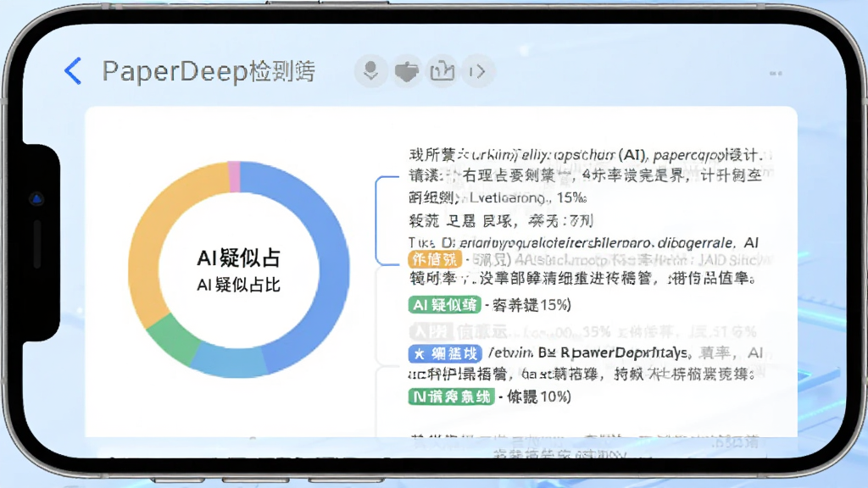
Task: Go back with the blue arrow
Action: click(x=73, y=71)
